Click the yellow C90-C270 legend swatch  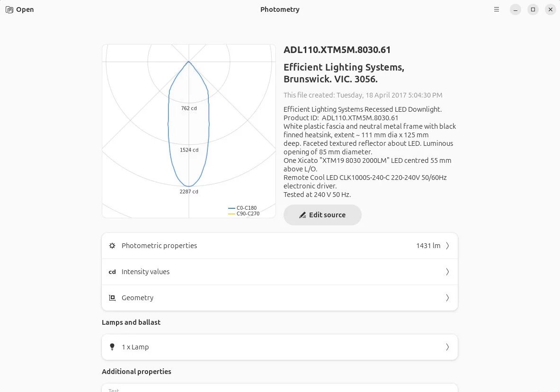[231, 214]
